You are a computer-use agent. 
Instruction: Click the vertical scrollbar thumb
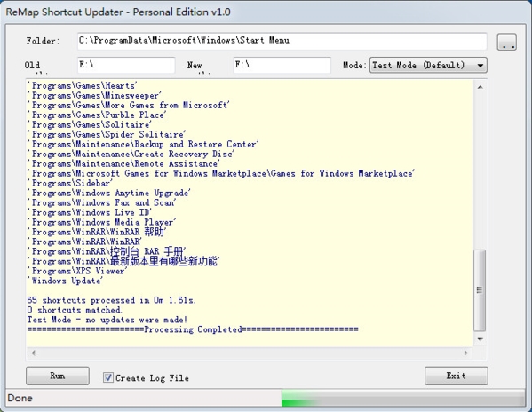click(x=480, y=290)
